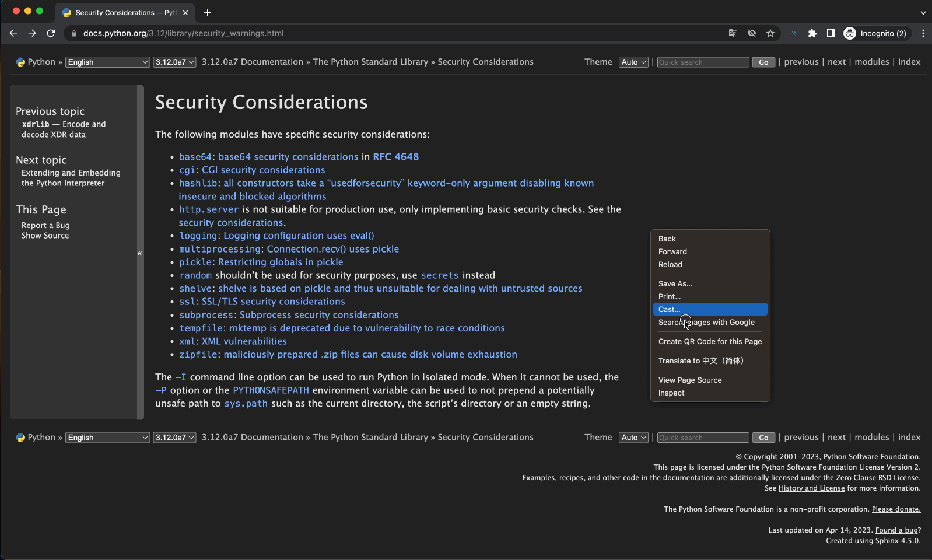The height and width of the screenshot is (560, 932).
Task: Expand the top 3.12.0a7 version dropdown
Action: coord(174,62)
